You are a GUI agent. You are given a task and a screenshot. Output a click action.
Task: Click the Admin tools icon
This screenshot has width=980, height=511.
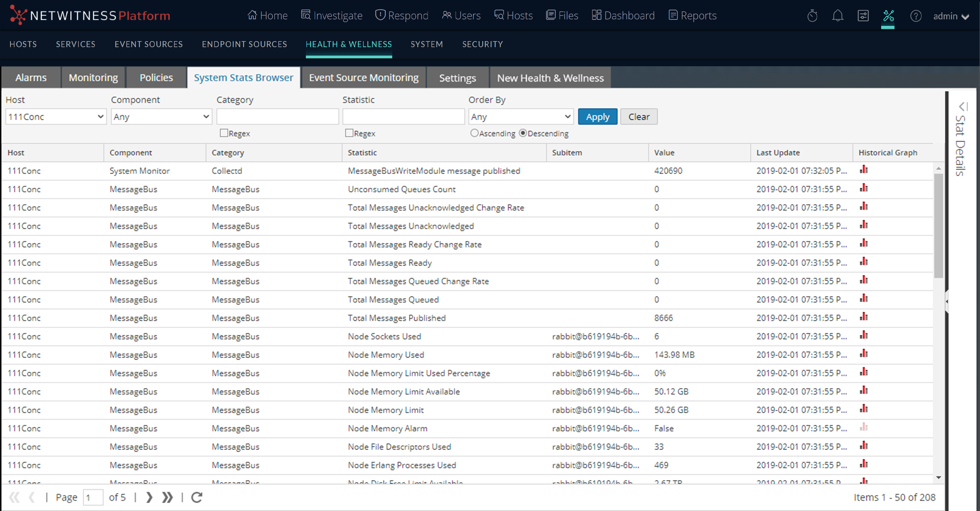[888, 16]
